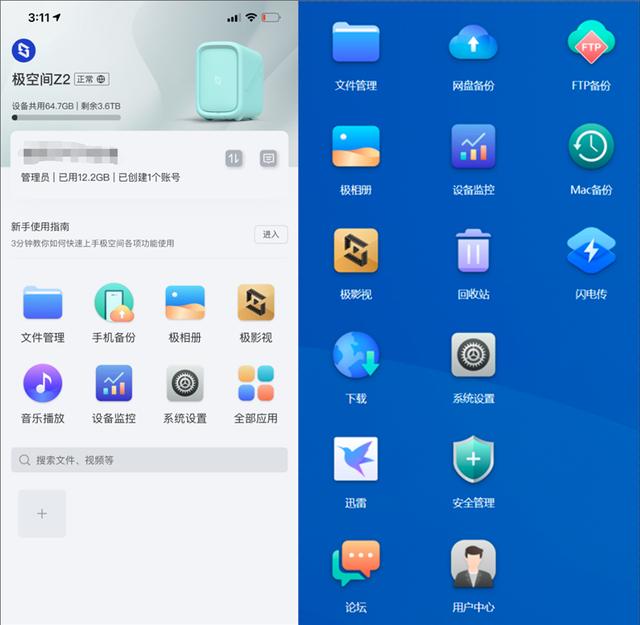
Task: Open 安全管理 security shield icon
Action: 473,459
